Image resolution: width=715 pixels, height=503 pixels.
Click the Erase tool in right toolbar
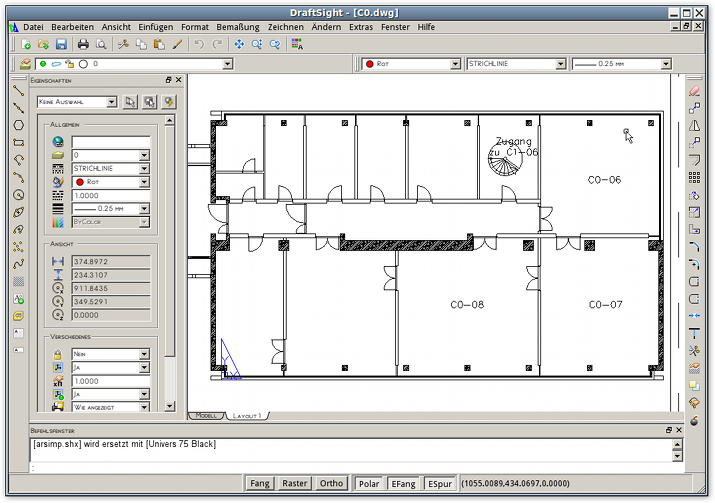[x=694, y=91]
